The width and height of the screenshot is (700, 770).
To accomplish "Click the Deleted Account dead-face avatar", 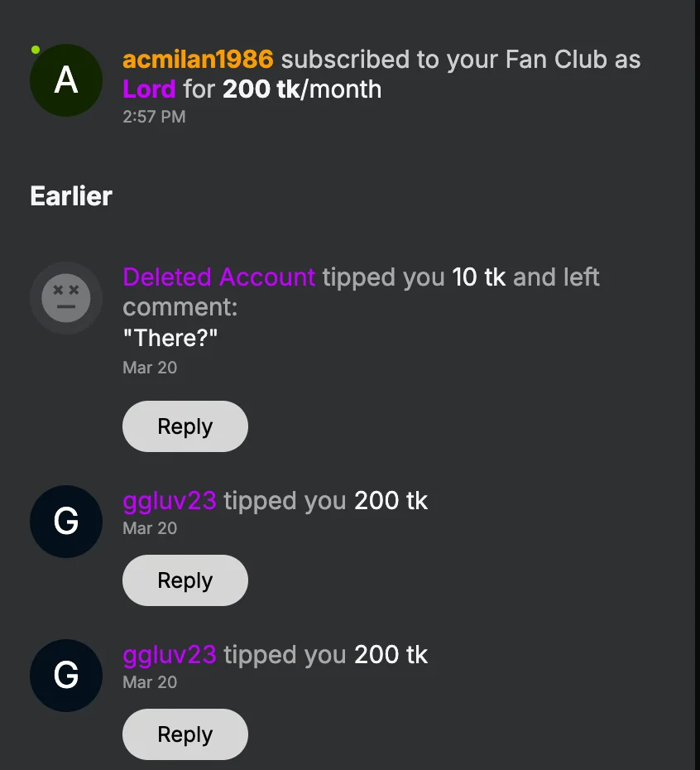I will [66, 297].
